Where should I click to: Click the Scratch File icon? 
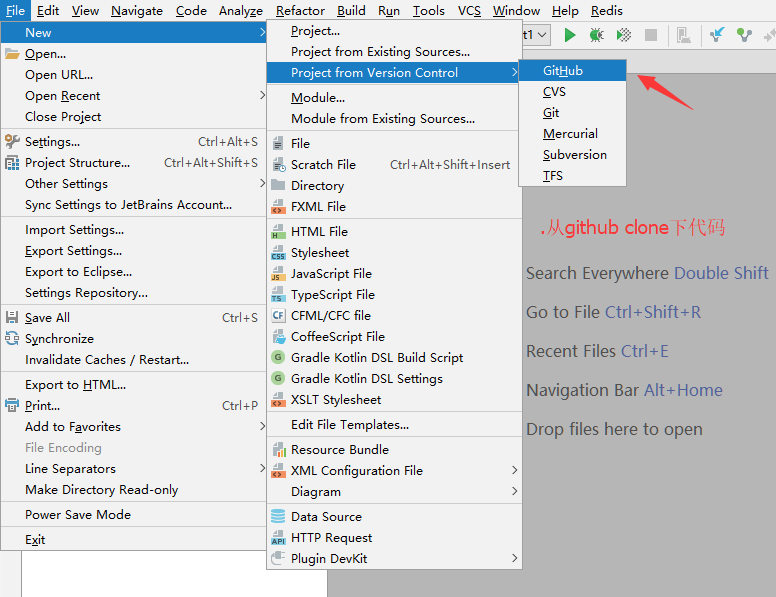click(x=279, y=164)
